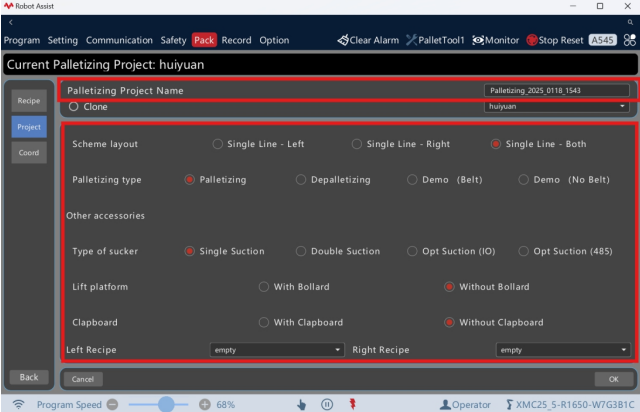
Task: Open the Communication menu
Action: coord(119,40)
